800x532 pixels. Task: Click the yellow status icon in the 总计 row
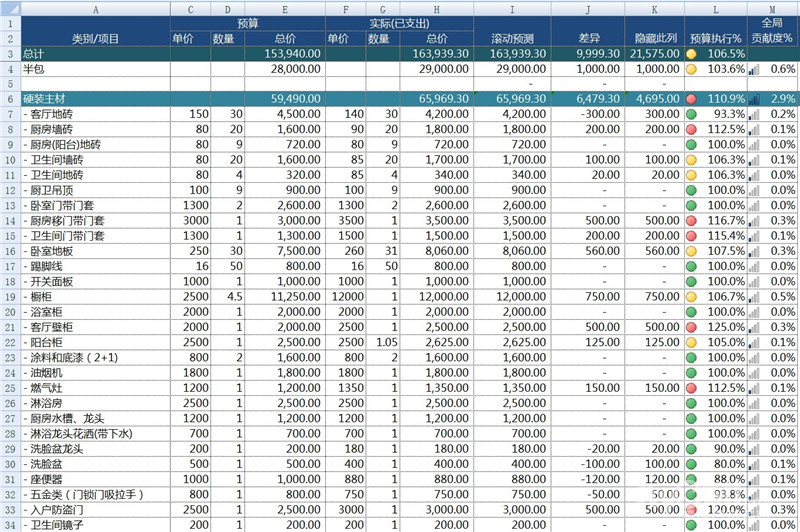pos(691,54)
